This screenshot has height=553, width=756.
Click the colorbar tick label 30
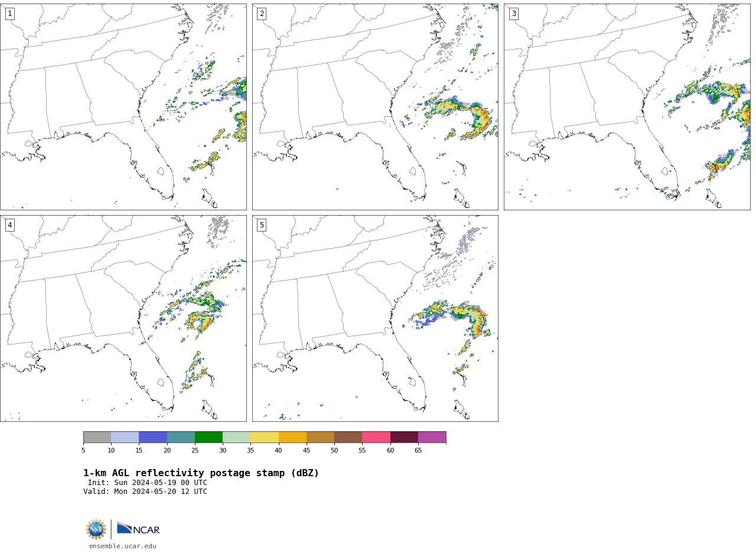click(x=223, y=451)
